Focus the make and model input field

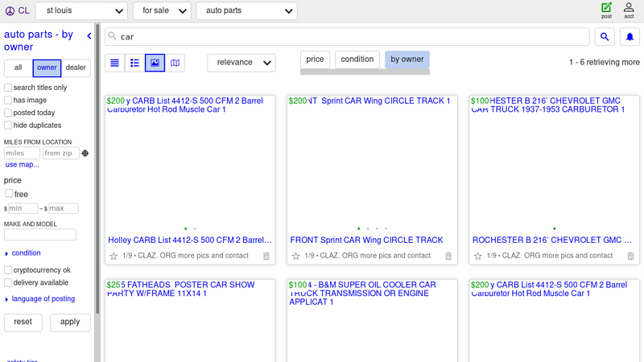[40, 235]
